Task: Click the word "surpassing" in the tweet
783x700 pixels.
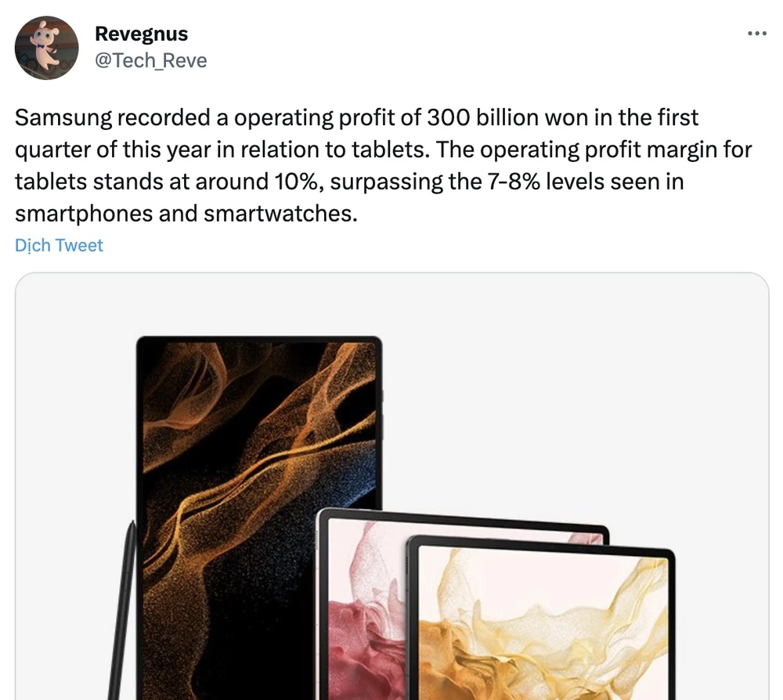Action: 386,182
